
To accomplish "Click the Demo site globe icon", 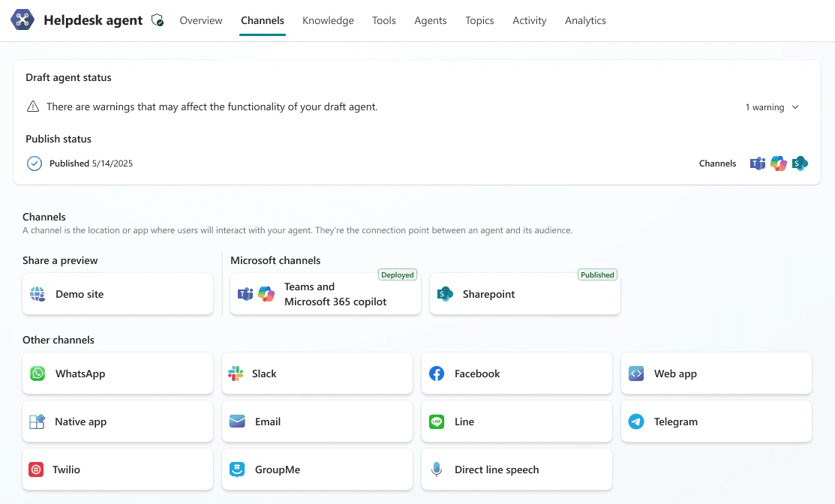I will pos(38,294).
